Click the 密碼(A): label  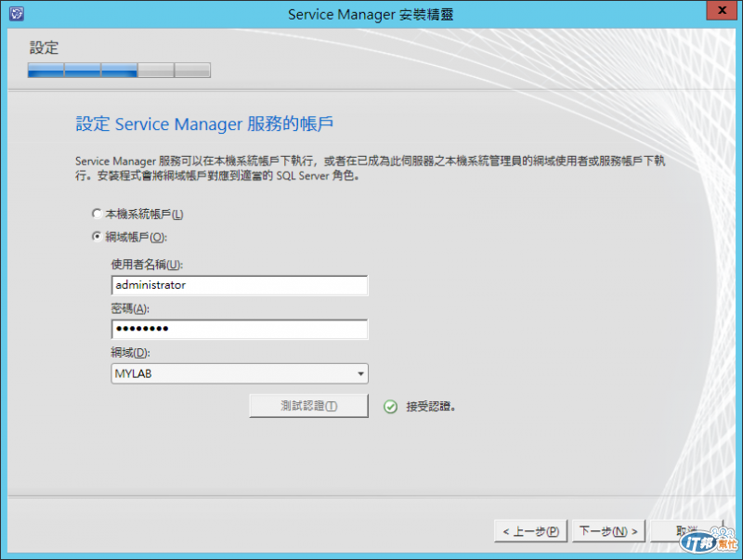click(x=130, y=309)
